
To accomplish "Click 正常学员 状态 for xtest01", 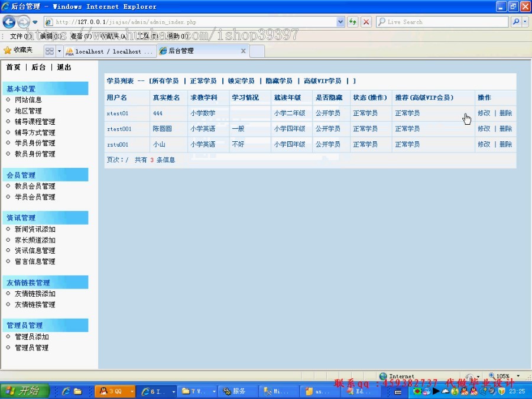I will click(x=365, y=113).
